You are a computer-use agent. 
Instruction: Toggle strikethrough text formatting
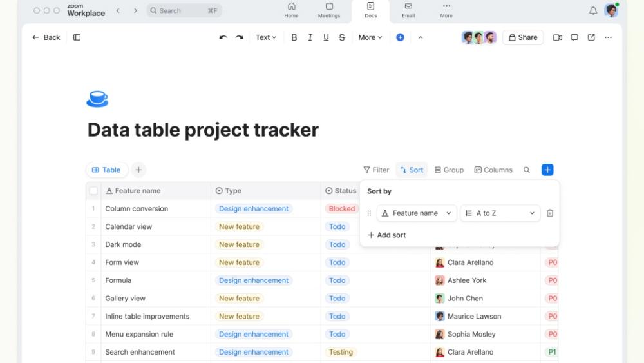tap(342, 37)
